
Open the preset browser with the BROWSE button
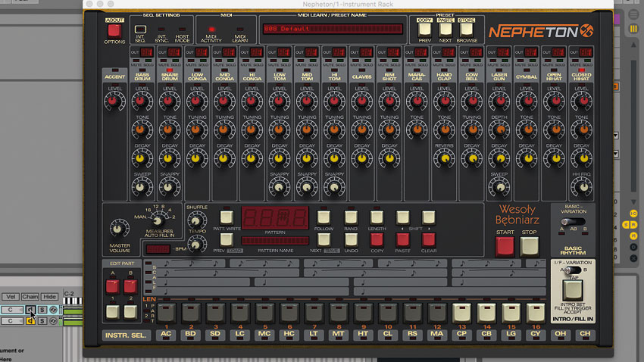(x=466, y=29)
